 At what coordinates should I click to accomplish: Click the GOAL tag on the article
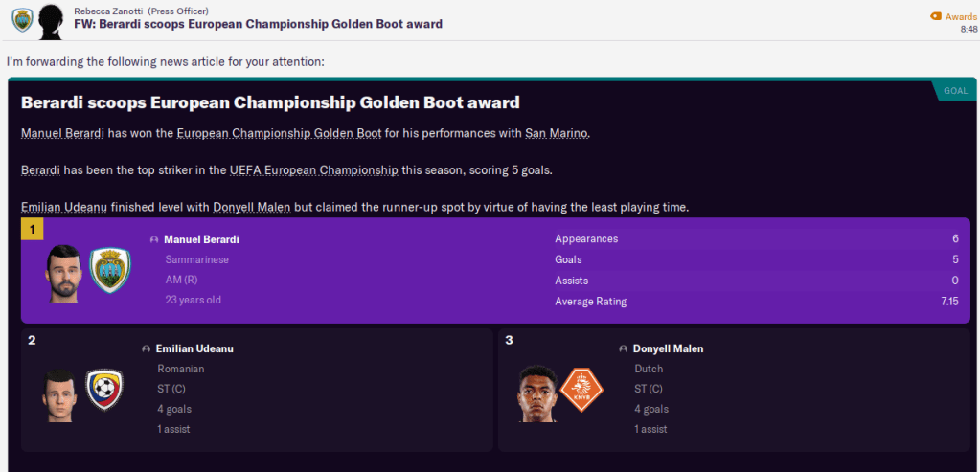[x=955, y=91]
